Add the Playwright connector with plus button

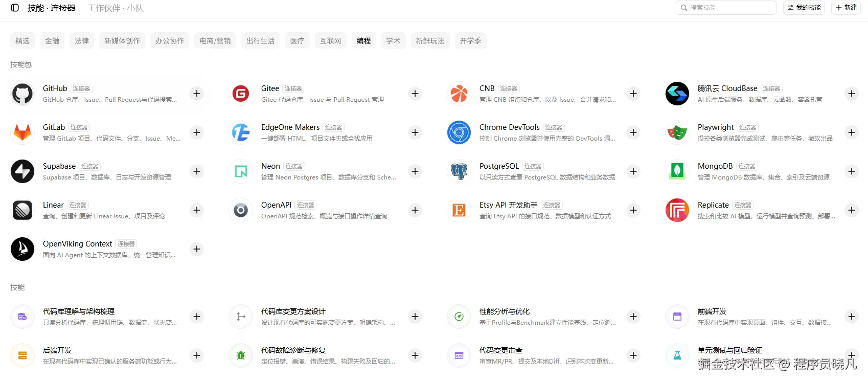pos(852,132)
